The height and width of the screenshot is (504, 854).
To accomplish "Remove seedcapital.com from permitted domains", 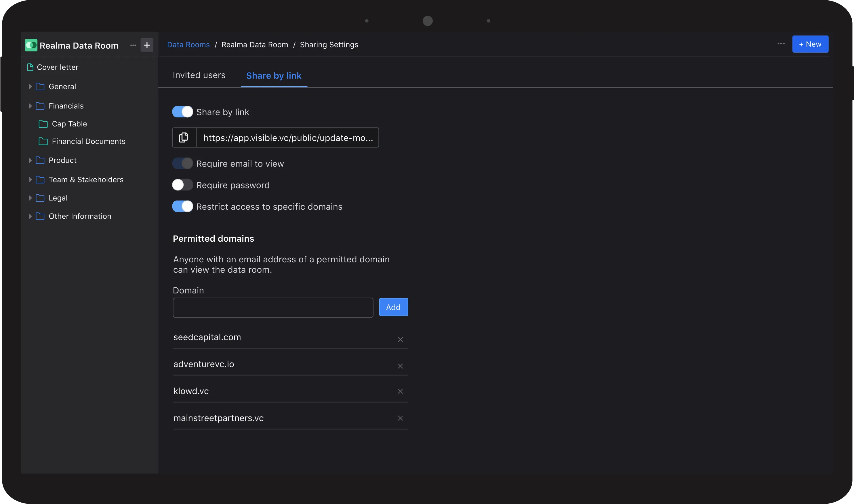I will pos(400,340).
